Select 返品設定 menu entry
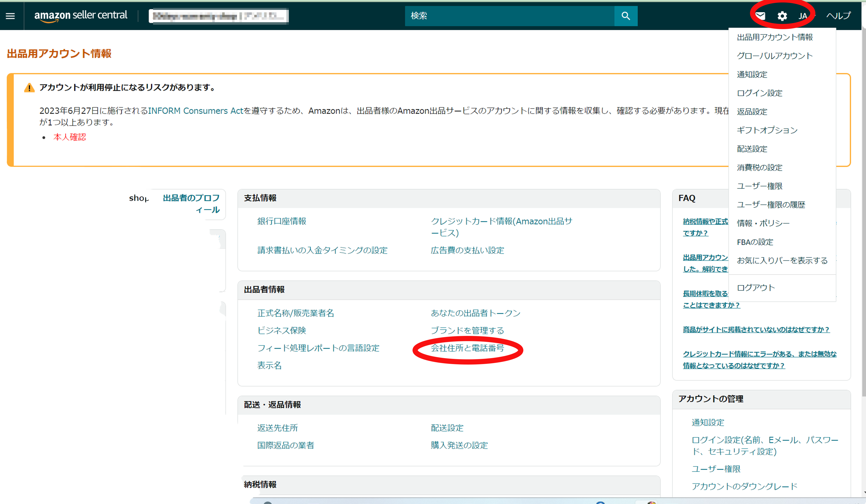866x504 pixels. (x=752, y=112)
